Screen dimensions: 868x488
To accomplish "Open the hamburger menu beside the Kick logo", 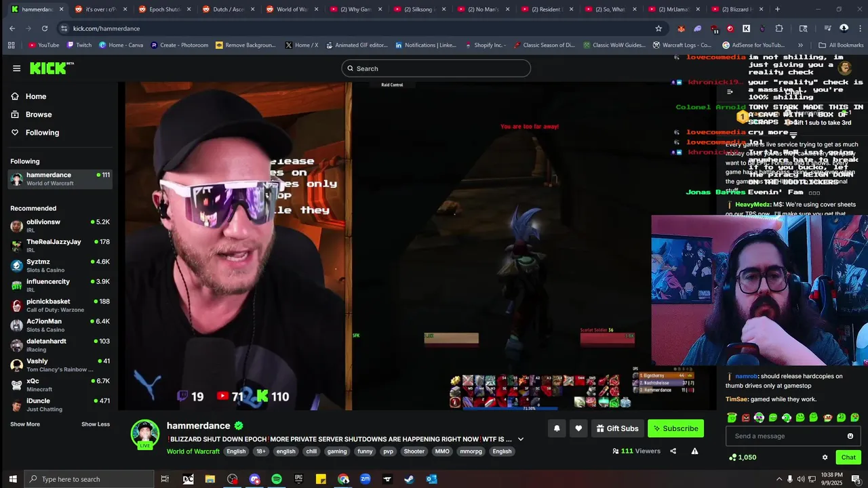I will [x=16, y=68].
